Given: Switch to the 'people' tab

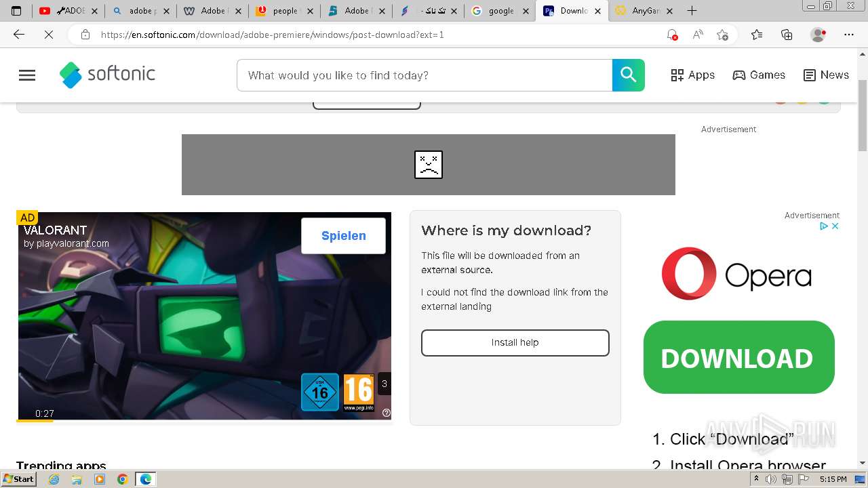Looking at the screenshot, I should click(x=285, y=11).
